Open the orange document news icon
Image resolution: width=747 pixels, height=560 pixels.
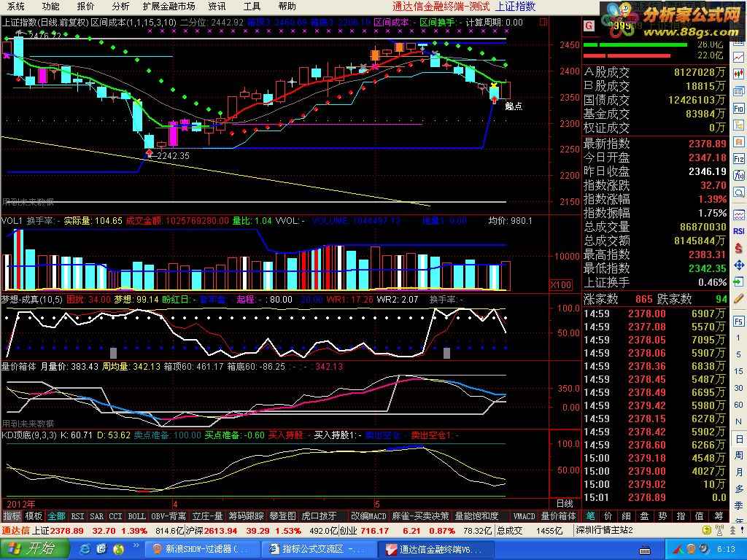(738, 142)
